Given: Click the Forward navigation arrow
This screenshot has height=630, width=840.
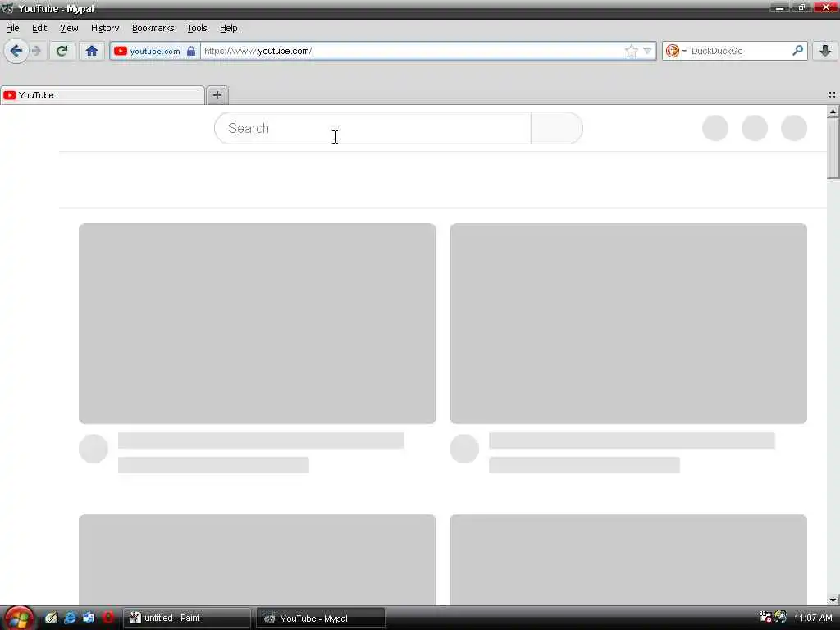Looking at the screenshot, I should tap(36, 51).
